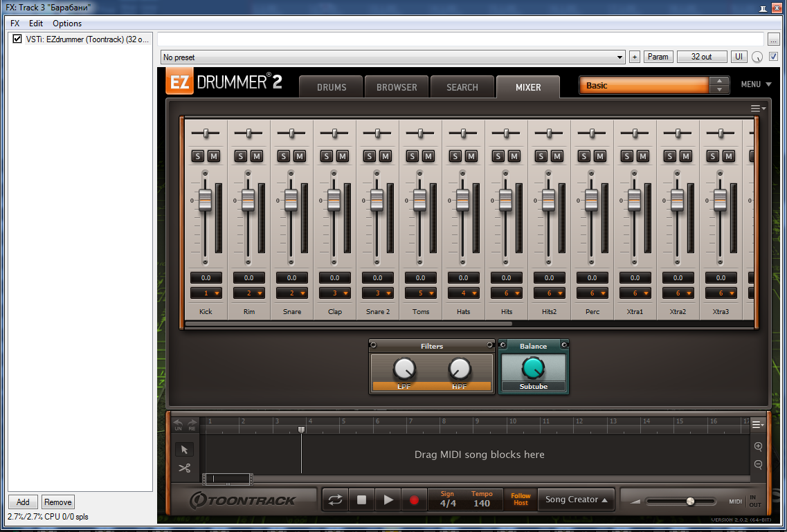Click the Param button
This screenshot has height=532, width=787.
[658, 57]
